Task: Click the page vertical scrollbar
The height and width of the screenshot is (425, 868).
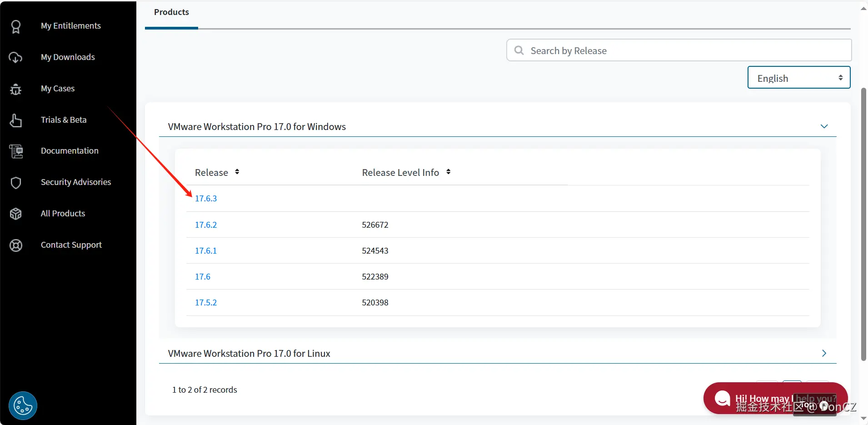Action: point(863,223)
